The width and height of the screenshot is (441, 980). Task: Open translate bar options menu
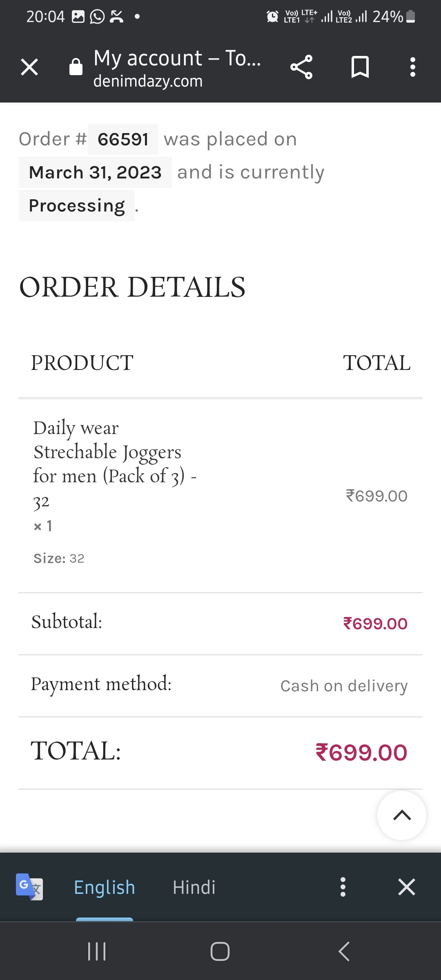[343, 887]
